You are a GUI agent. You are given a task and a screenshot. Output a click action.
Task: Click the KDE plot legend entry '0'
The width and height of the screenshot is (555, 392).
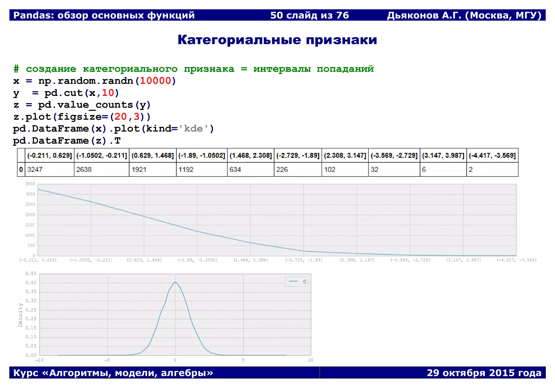tap(297, 282)
